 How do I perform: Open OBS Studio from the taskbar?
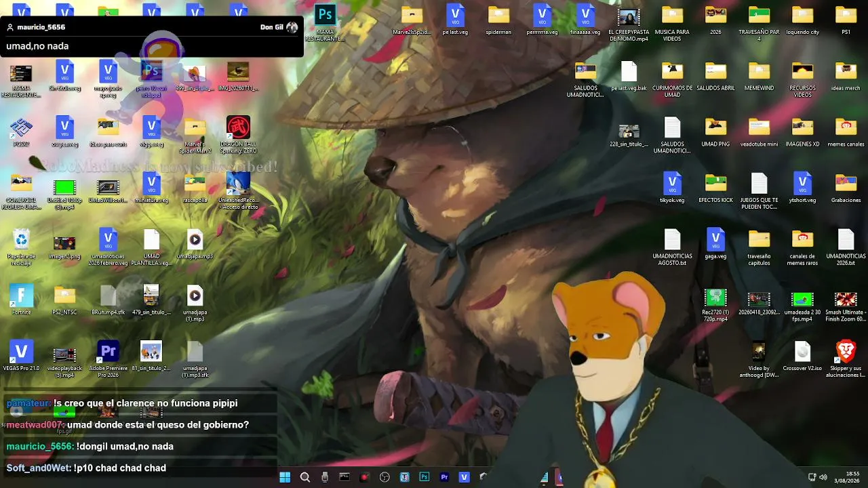click(x=384, y=477)
